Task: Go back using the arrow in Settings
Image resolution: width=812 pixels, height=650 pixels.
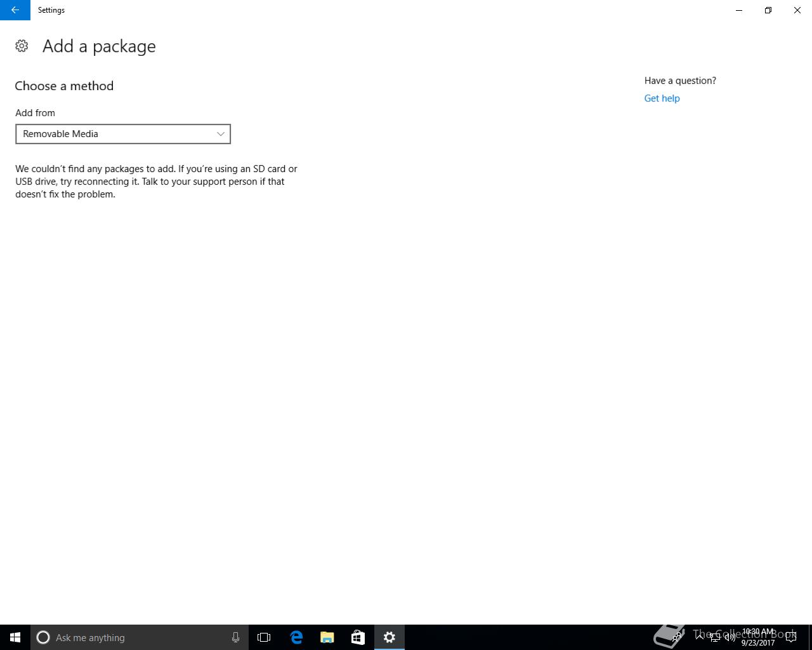Action: click(15, 10)
